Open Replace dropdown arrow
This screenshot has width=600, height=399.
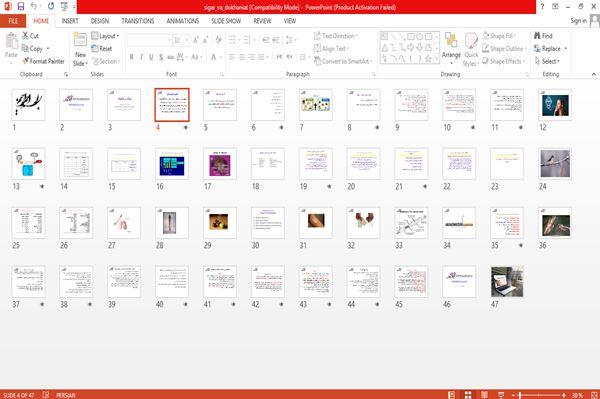tap(566, 49)
